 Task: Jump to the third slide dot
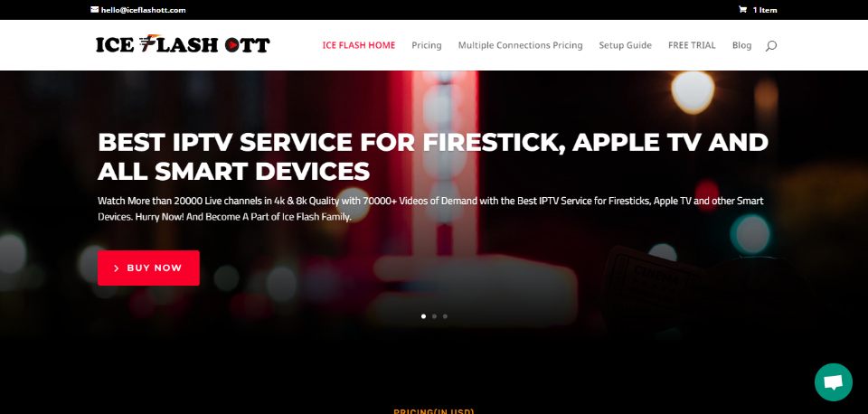(445, 316)
